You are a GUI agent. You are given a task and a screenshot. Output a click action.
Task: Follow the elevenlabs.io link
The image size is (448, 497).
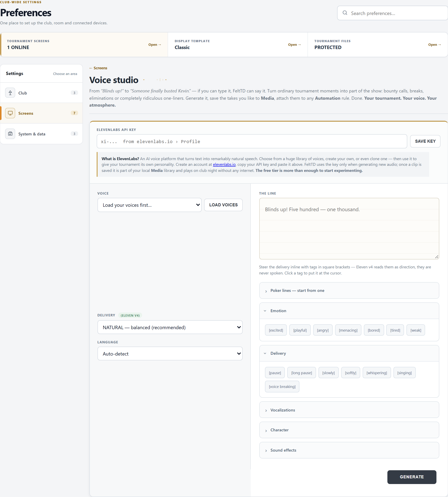pyautogui.click(x=224, y=164)
